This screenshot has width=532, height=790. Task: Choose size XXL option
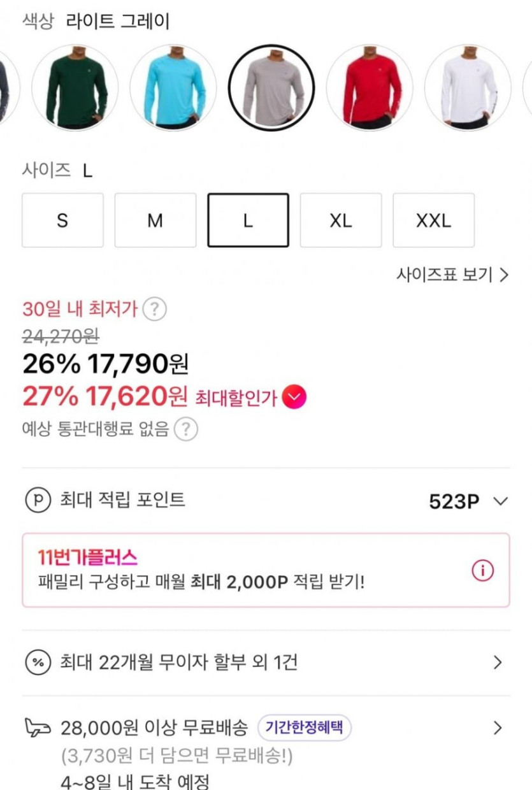click(x=433, y=220)
